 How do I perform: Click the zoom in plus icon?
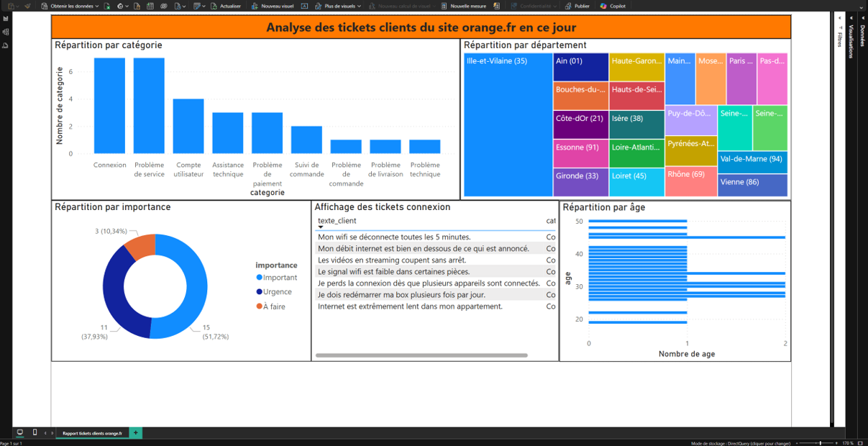836,443
